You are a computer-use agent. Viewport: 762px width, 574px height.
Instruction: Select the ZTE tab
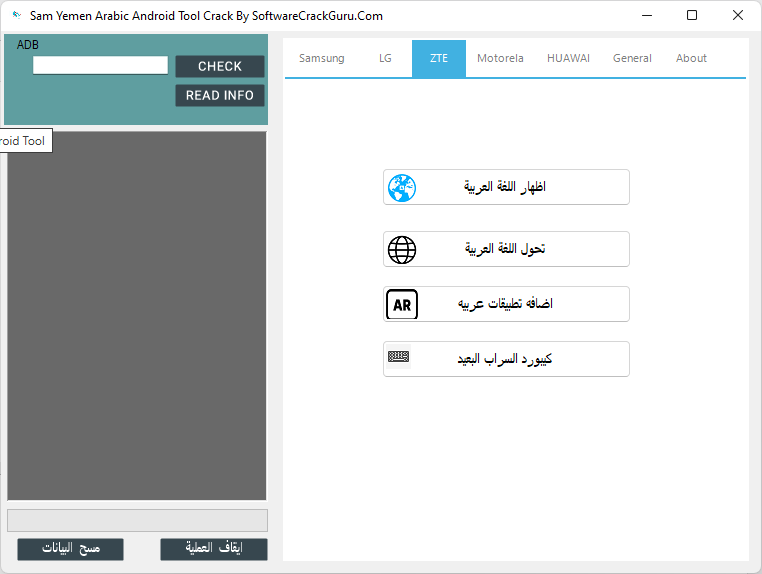(439, 58)
